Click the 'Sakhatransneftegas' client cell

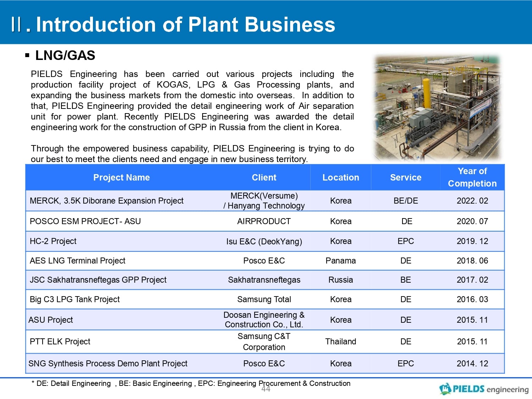(x=264, y=280)
